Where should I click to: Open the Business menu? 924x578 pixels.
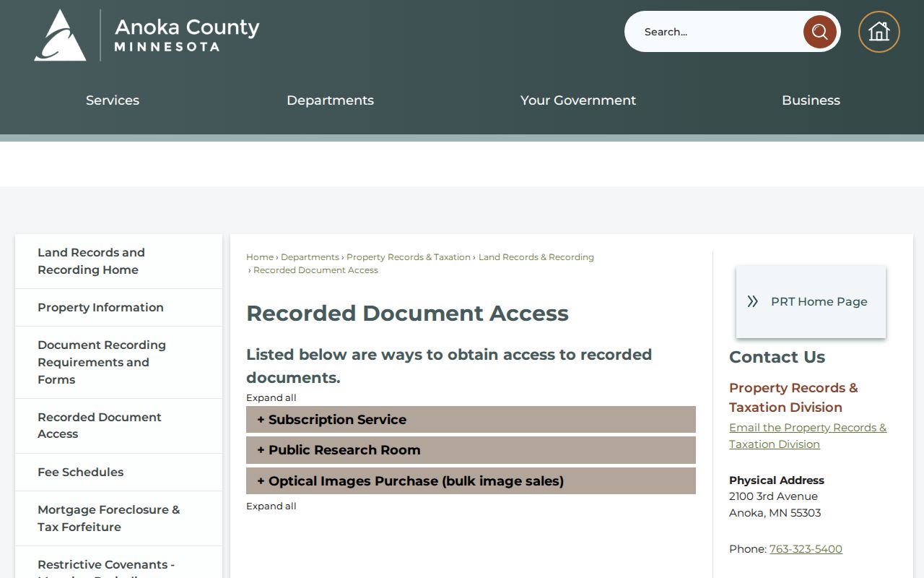coord(811,100)
